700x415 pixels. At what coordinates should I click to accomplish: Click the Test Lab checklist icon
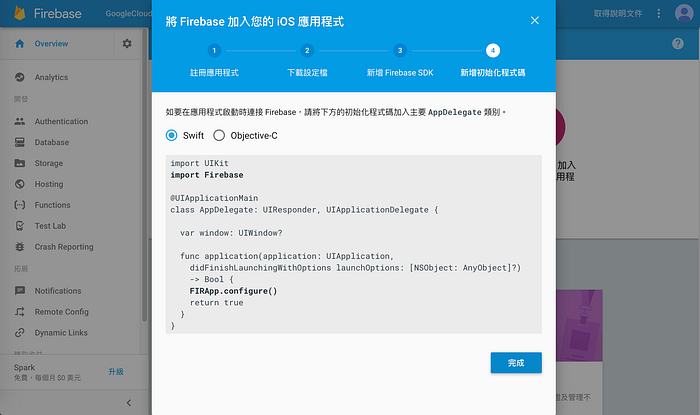coord(20,226)
